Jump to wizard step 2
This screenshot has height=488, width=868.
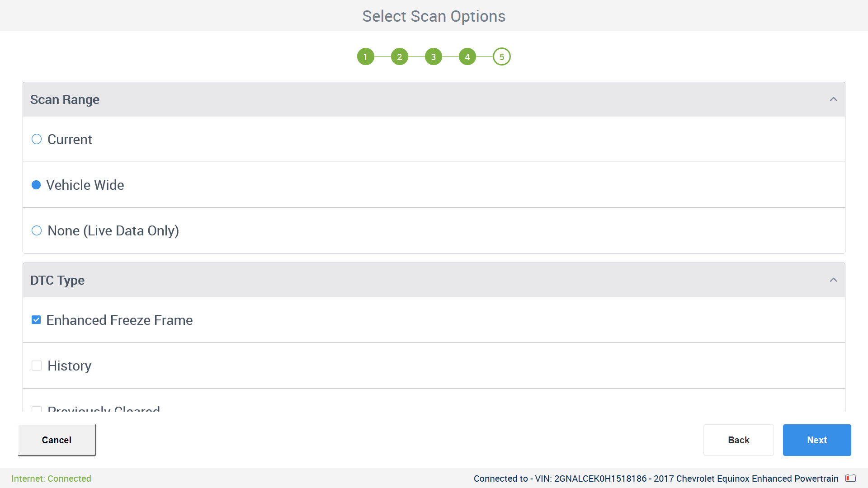(x=400, y=56)
